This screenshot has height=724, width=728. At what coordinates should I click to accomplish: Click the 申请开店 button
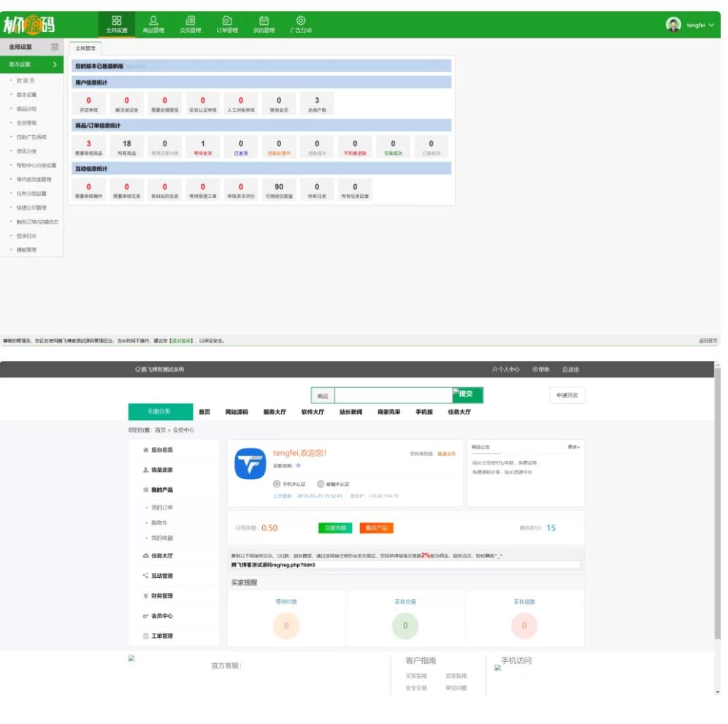coord(567,395)
